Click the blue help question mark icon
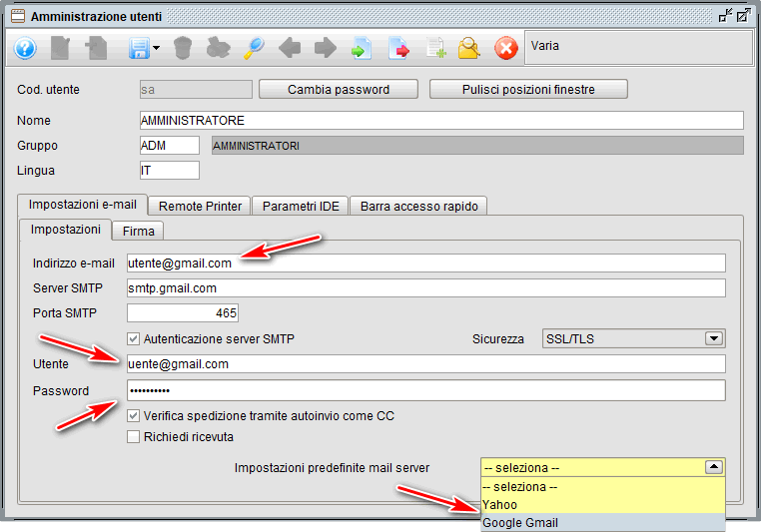This screenshot has width=761, height=532. pos(25,48)
